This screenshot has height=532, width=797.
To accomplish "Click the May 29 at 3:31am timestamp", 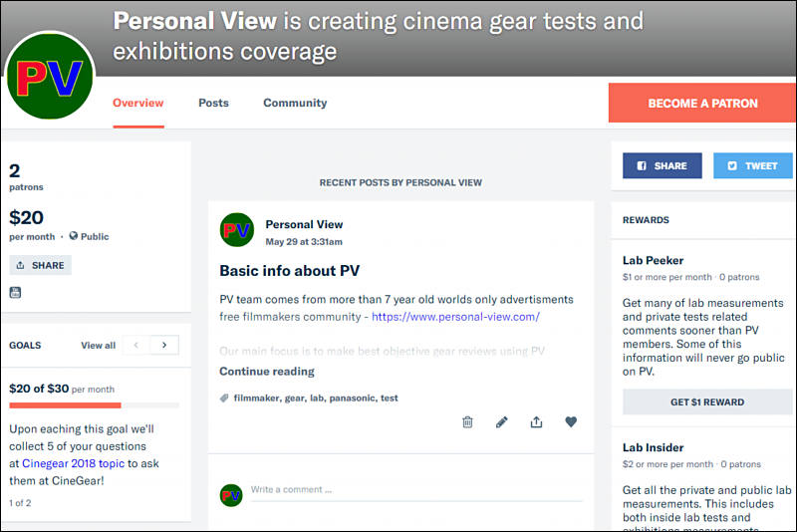I will click(x=304, y=242).
